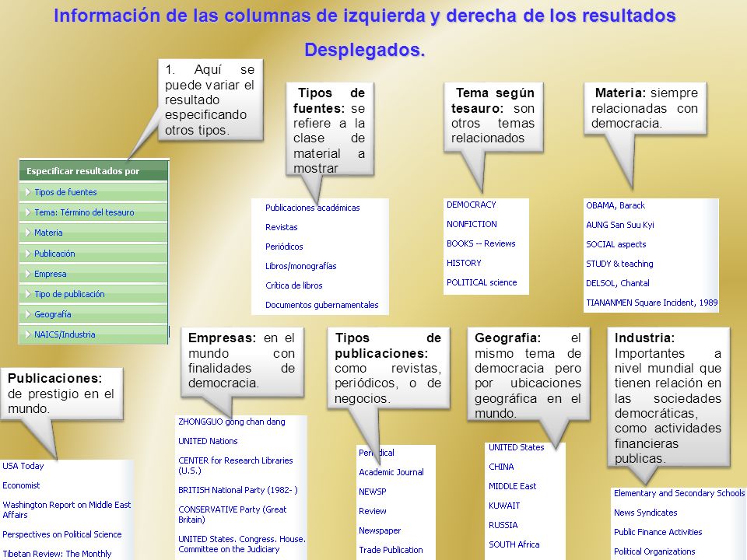
Task: Choose the Revistas source type link
Action: coord(281,227)
